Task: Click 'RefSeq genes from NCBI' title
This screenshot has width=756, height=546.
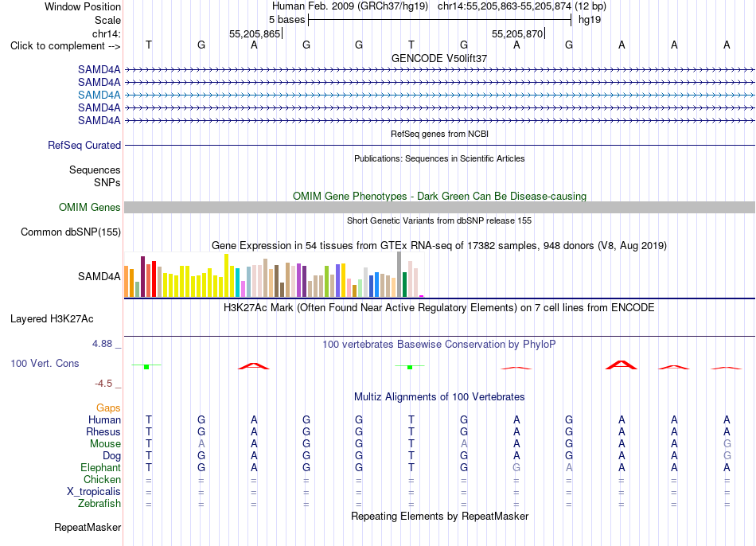Action: coord(440,134)
